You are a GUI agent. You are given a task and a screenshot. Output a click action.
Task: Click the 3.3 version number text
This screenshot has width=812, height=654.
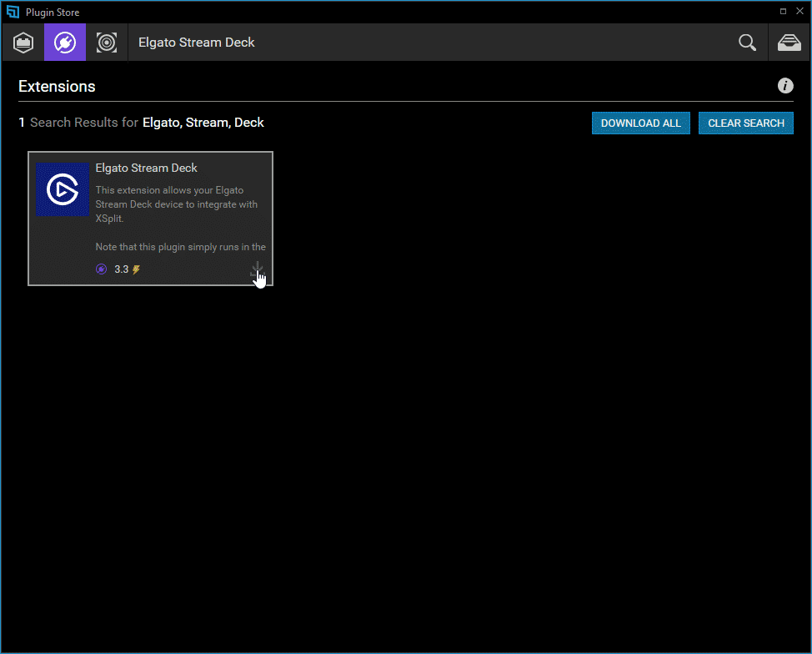[121, 269]
